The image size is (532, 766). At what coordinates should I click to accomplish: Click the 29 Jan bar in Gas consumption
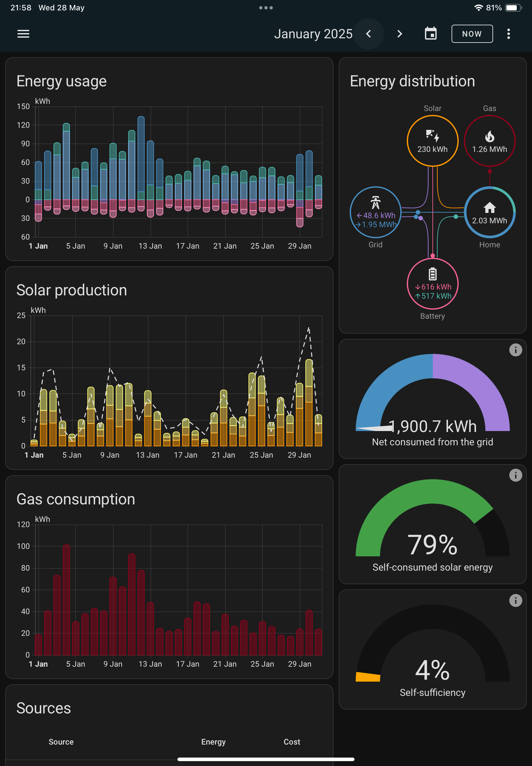300,642
